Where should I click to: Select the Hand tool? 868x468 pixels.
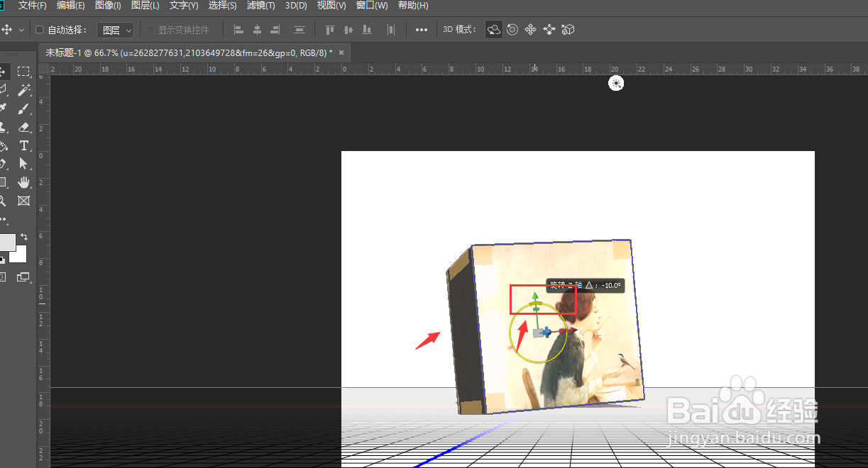tap(23, 182)
